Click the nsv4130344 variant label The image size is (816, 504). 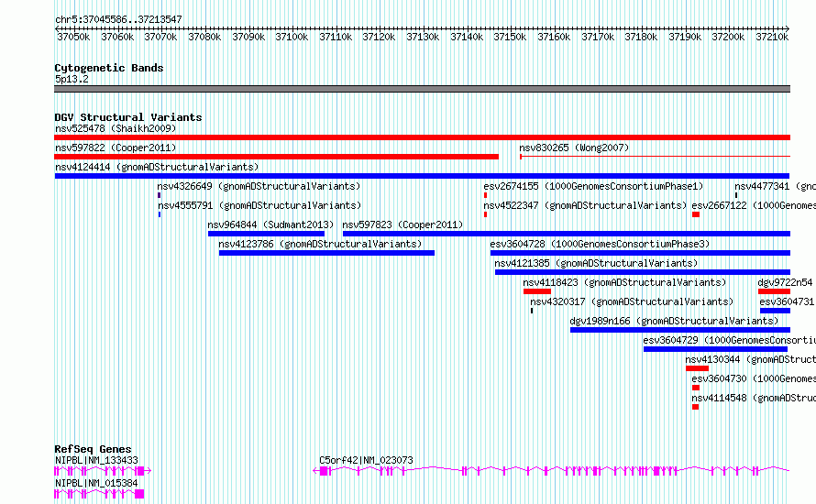(x=750, y=359)
